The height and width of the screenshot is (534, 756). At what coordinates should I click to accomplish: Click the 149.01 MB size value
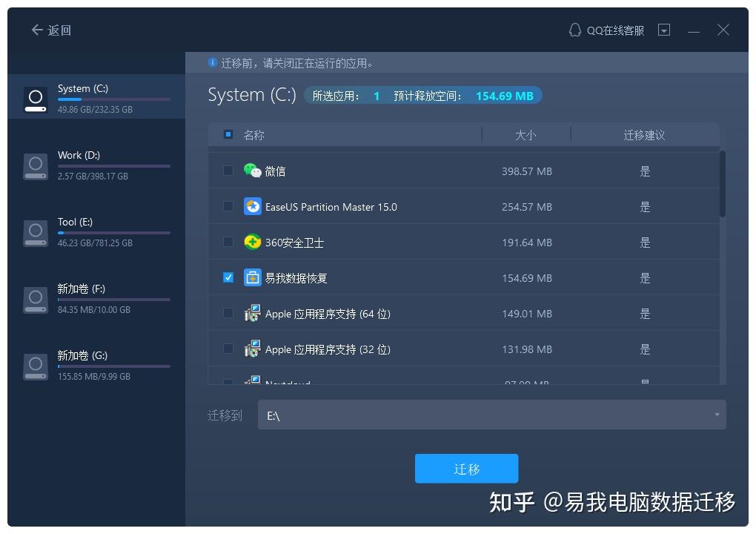[527, 314]
